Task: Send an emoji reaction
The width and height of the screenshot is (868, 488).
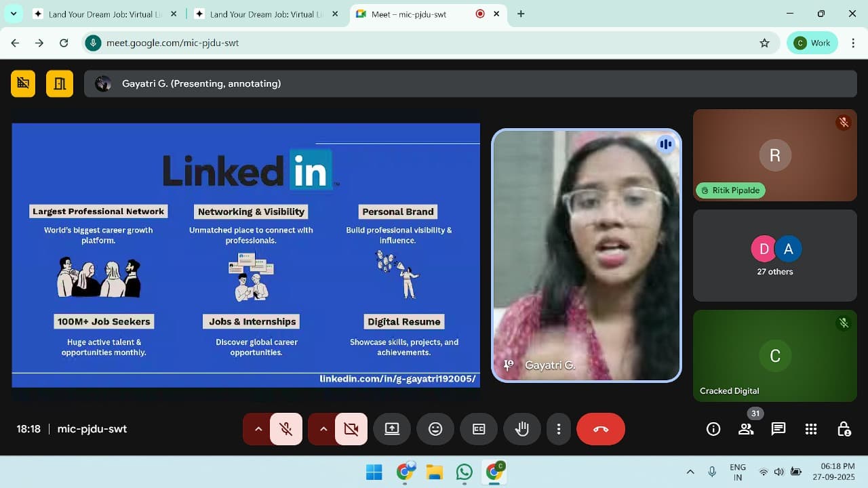Action: coord(435,428)
